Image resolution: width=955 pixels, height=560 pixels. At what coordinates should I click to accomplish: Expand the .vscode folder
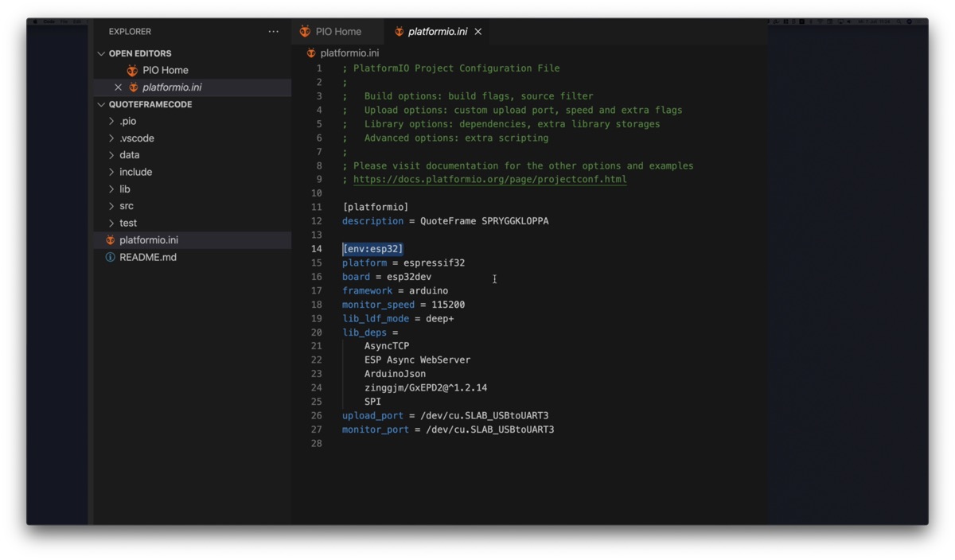pyautogui.click(x=111, y=138)
